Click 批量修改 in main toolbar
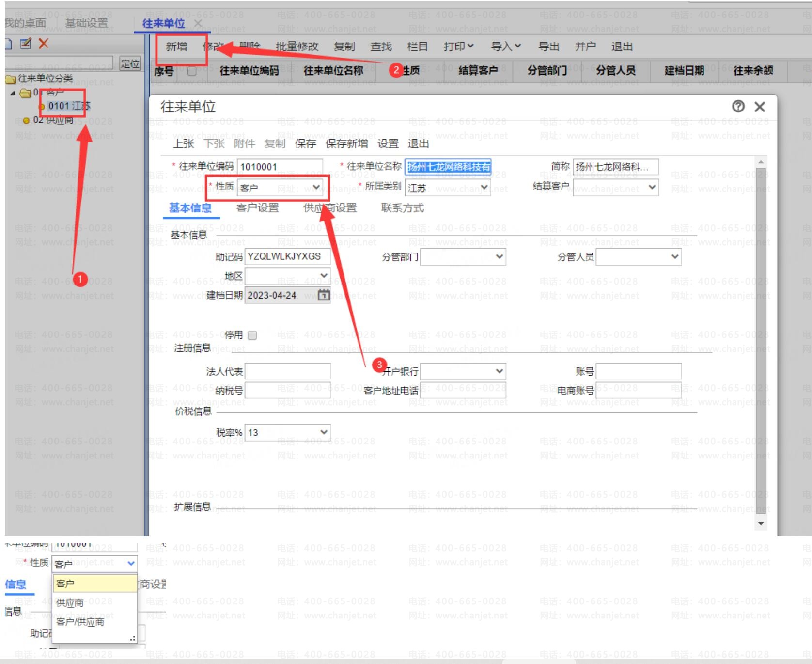Viewport: 812px width, 664px height. coord(297,47)
